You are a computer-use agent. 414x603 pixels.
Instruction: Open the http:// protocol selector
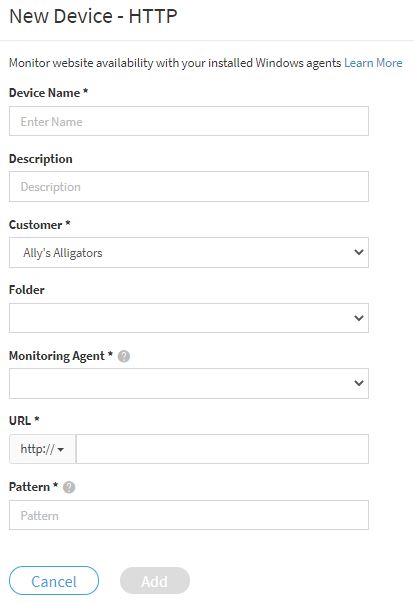tap(42, 449)
